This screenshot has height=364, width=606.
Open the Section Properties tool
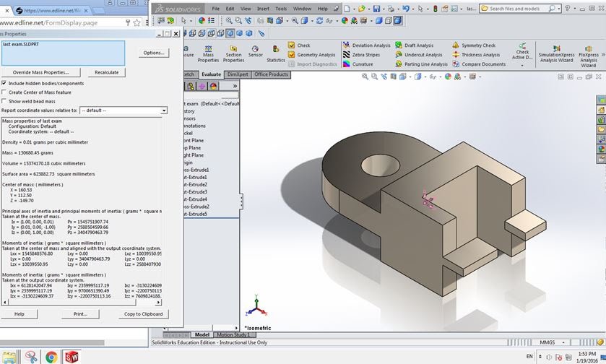pos(233,54)
